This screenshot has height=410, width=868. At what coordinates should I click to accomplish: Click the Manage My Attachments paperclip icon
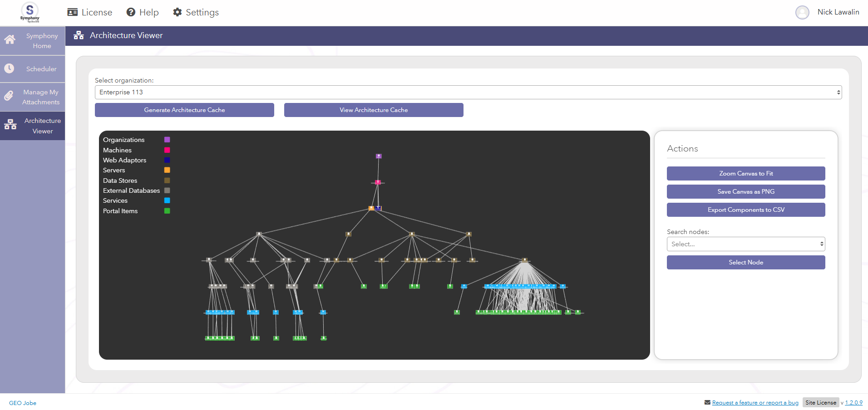point(9,96)
